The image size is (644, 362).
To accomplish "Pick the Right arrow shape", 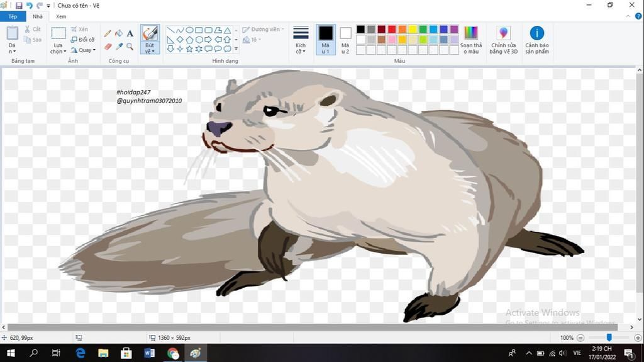I will [208, 40].
